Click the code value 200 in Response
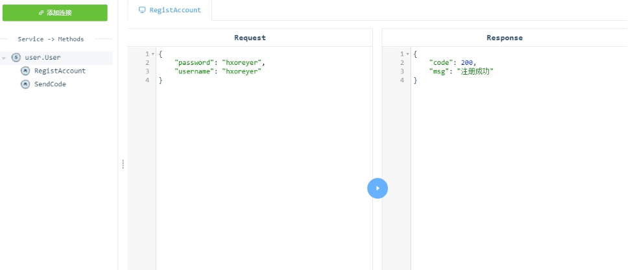Image resolution: width=644 pixels, height=270 pixels. click(x=467, y=63)
